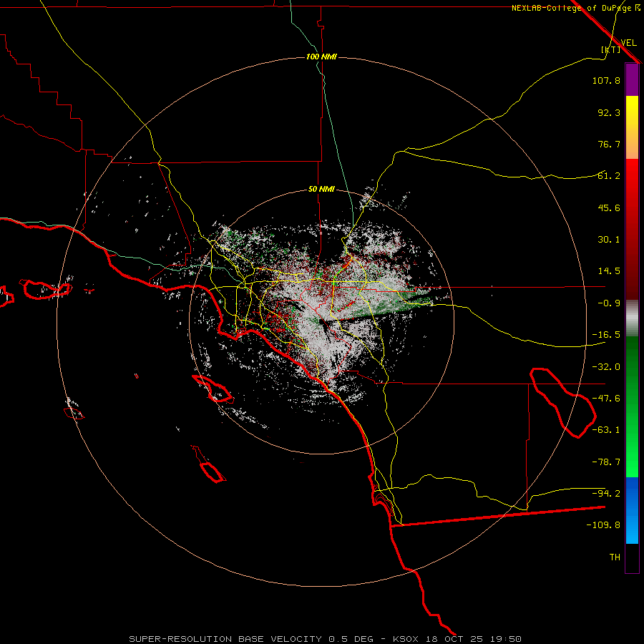The width and height of the screenshot is (644, 644).
Task: Click the VEL legend title
Action: pyautogui.click(x=628, y=43)
